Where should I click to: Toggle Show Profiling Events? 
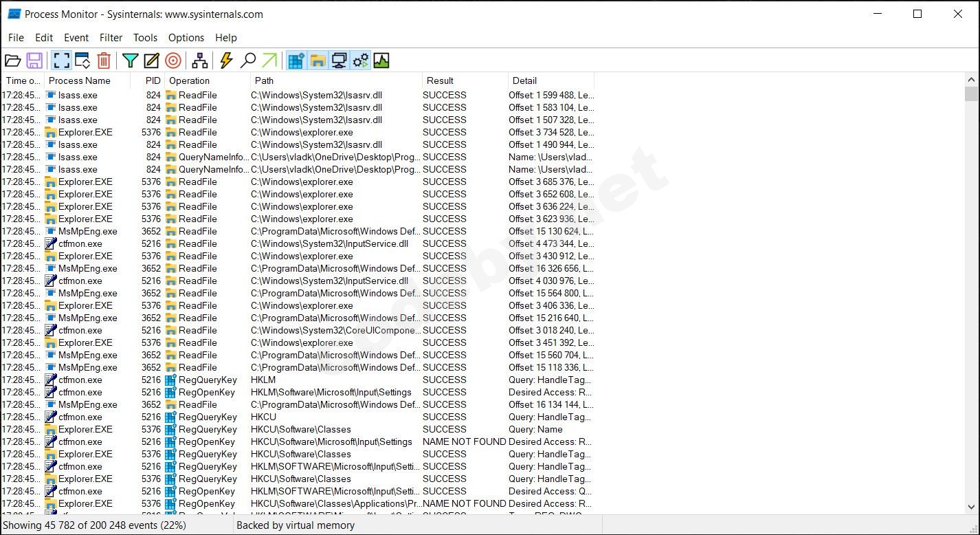(x=381, y=61)
